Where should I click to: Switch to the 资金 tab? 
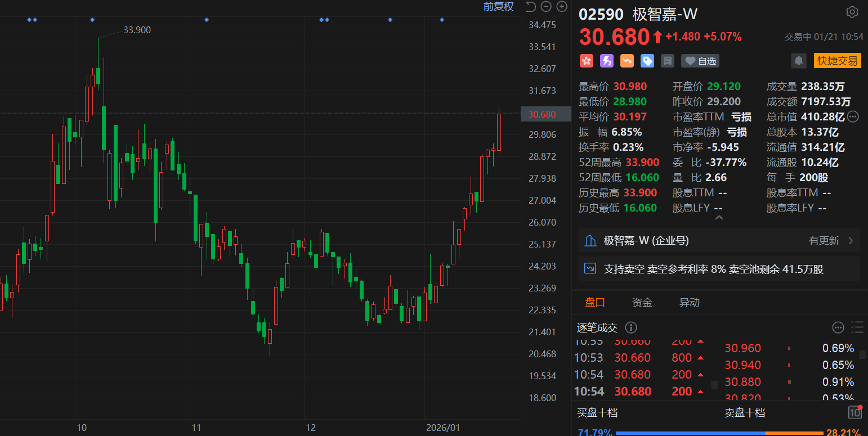[642, 303]
